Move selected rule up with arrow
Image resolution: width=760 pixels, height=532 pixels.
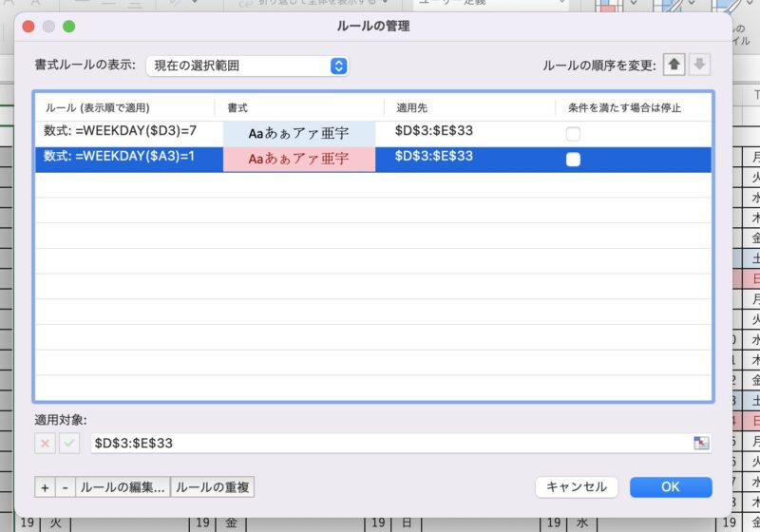click(x=674, y=65)
